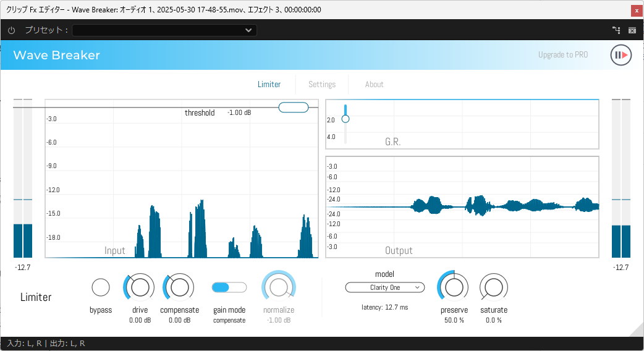Screen dimensions: 644x351
Task: Open the Clarity One model dropdown
Action: pos(385,287)
